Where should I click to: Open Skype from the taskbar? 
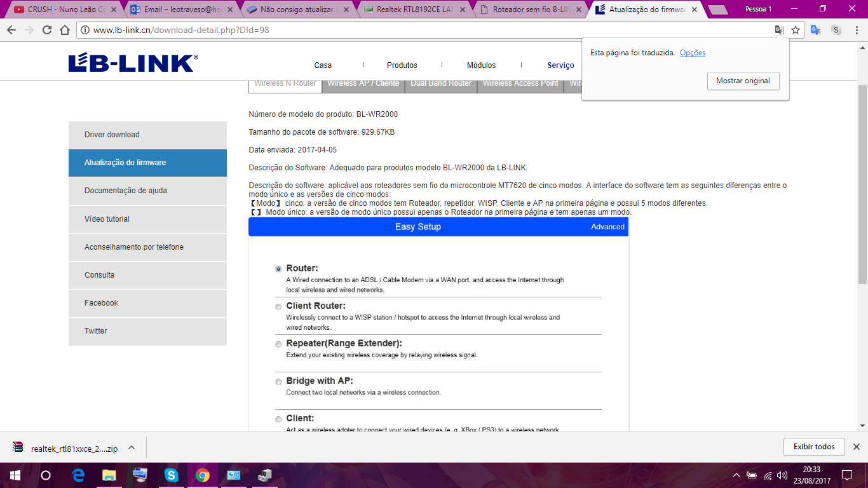(x=172, y=475)
